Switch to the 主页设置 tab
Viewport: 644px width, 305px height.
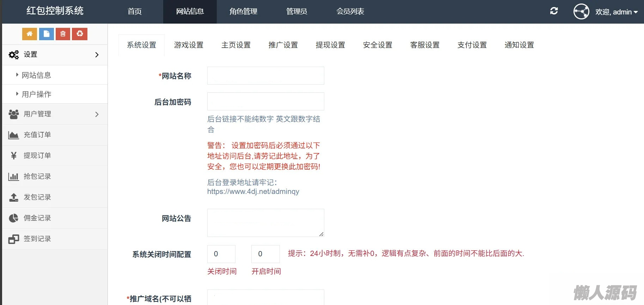tap(236, 45)
